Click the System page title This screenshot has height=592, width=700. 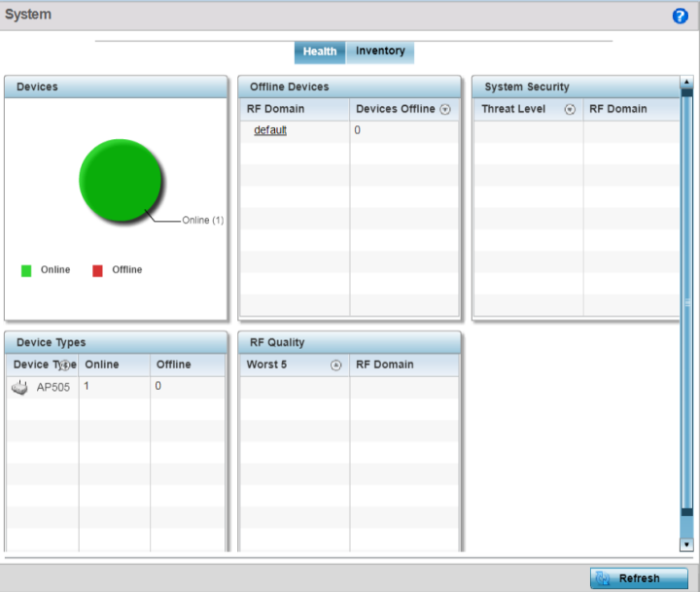tap(28, 15)
